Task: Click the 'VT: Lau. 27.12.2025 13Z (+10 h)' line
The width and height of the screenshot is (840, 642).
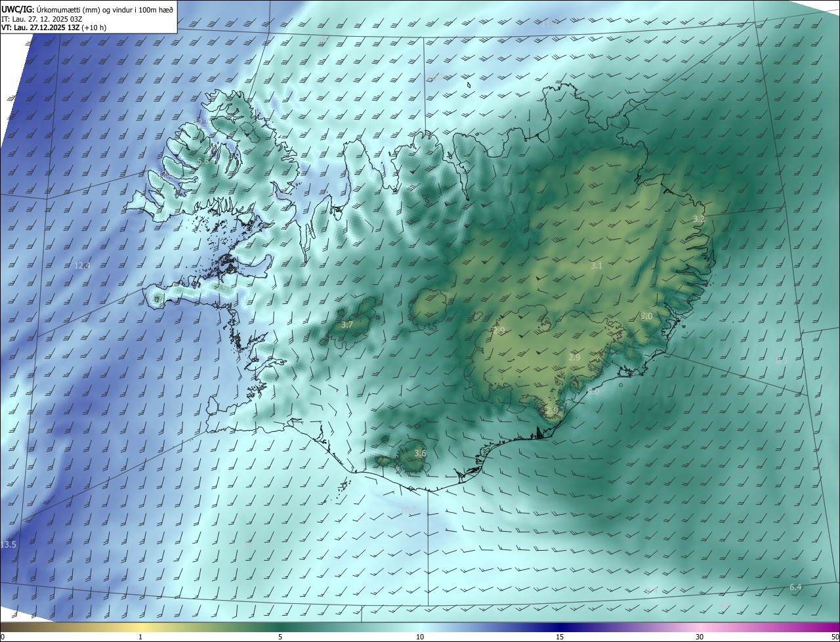Action: (x=54, y=28)
